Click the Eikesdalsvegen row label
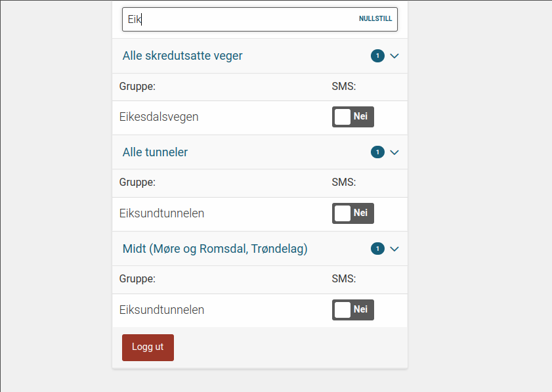 [159, 117]
